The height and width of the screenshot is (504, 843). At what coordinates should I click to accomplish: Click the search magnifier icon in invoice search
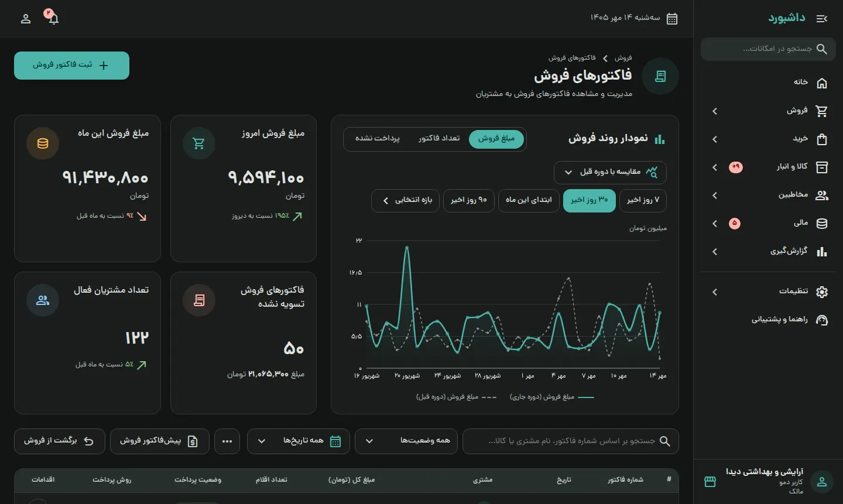point(665,441)
